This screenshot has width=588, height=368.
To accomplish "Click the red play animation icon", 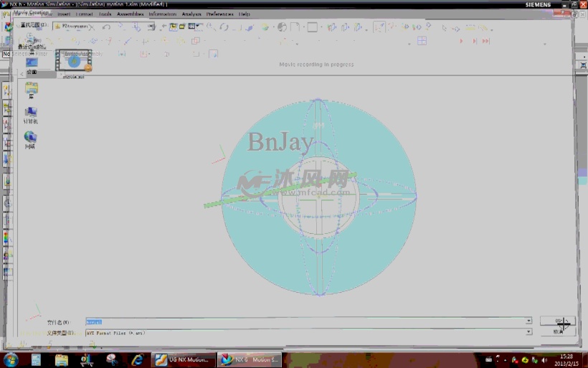I will coord(460,41).
